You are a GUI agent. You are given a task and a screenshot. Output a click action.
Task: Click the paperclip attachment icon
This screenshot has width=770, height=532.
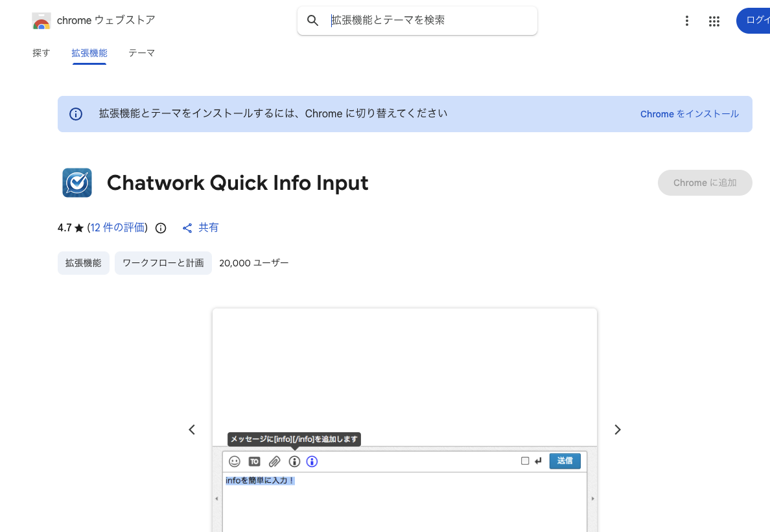click(x=275, y=461)
